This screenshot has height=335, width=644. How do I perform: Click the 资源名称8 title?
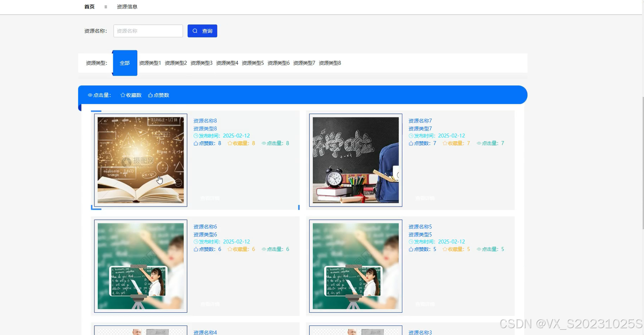coord(205,121)
